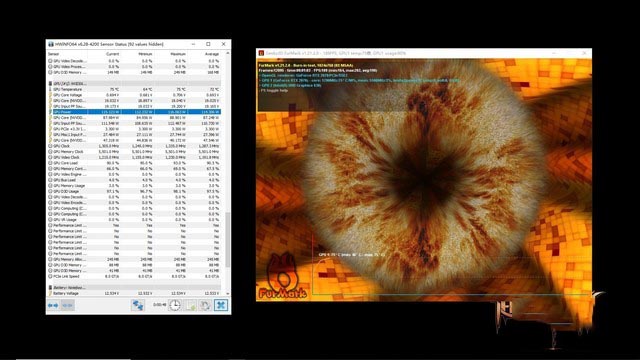Click the scrollbar up arrow in sensor list

tap(227, 53)
